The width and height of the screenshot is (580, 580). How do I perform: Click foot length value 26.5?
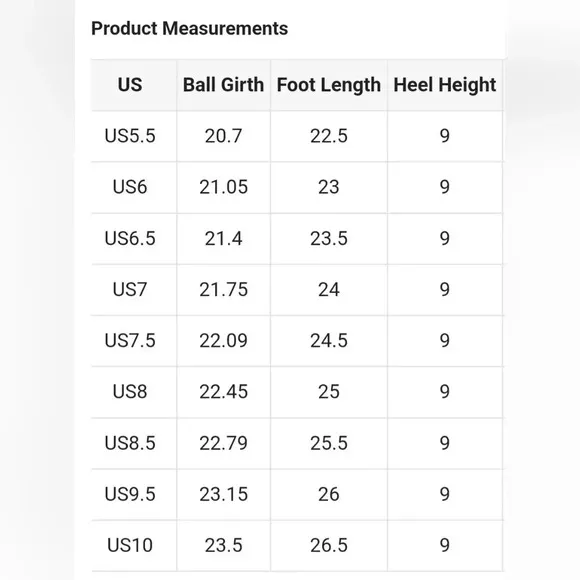click(329, 545)
